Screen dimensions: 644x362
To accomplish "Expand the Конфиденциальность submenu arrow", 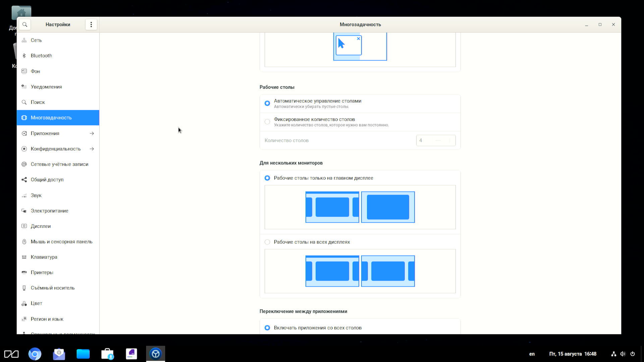I will pos(92,149).
